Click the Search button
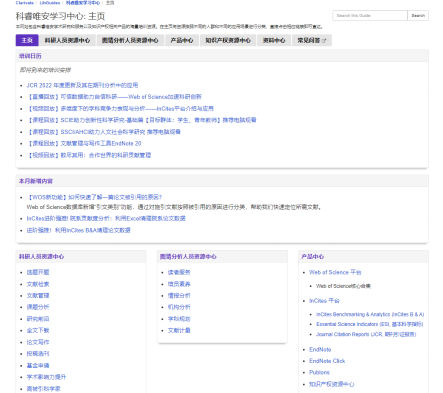This screenshot has width=443, height=393. pyautogui.click(x=418, y=16)
